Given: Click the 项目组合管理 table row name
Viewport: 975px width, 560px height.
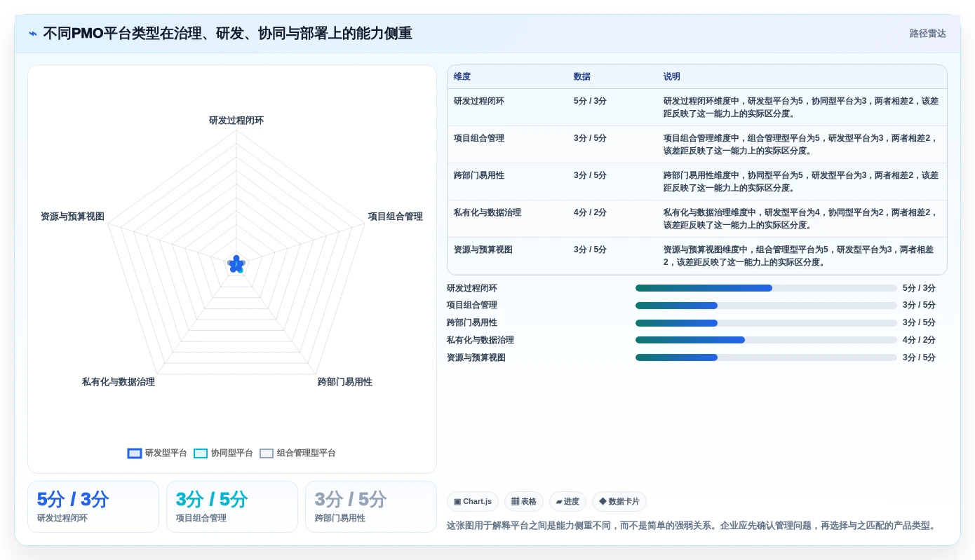Looking at the screenshot, I should point(479,138).
